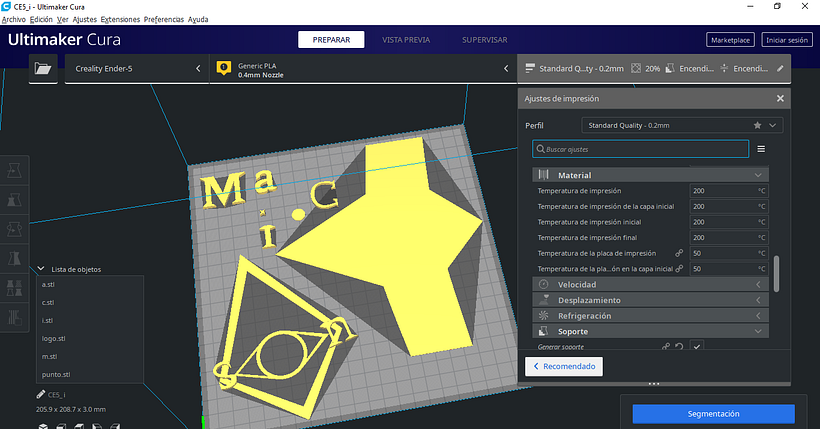Image resolution: width=820 pixels, height=429 pixels.
Task: Rename job using pencil next to CE5_i
Action: point(40,394)
